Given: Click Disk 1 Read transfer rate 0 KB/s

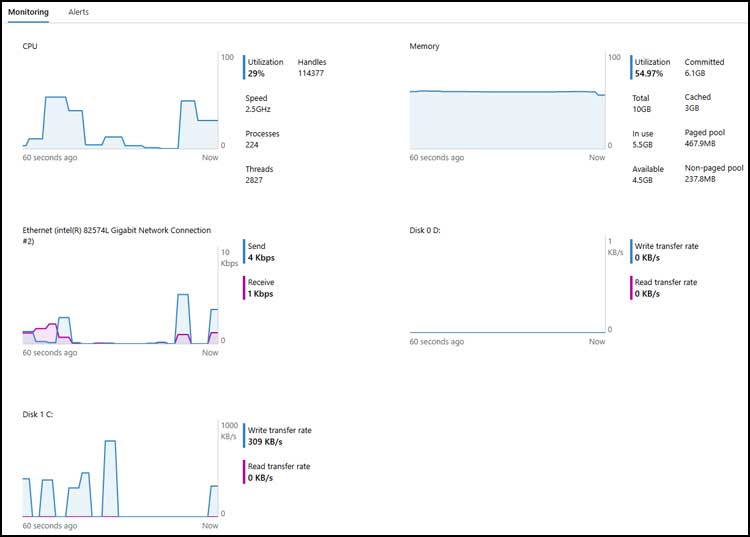Looking at the screenshot, I should (260, 478).
